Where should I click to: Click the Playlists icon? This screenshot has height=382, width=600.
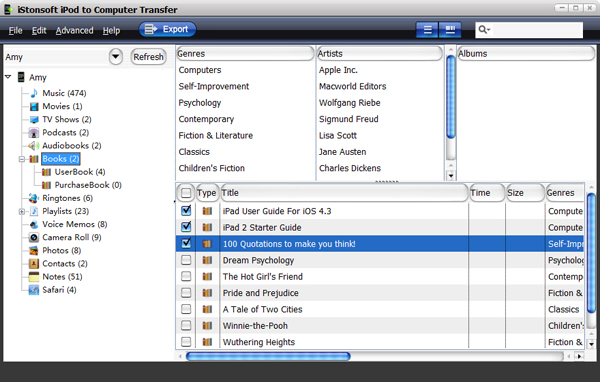34,211
